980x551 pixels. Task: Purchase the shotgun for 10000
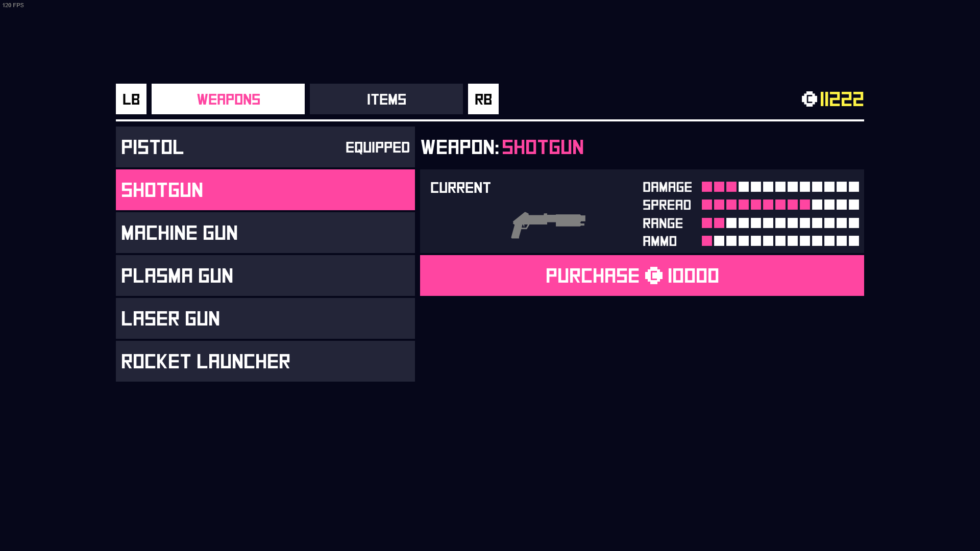click(x=642, y=276)
